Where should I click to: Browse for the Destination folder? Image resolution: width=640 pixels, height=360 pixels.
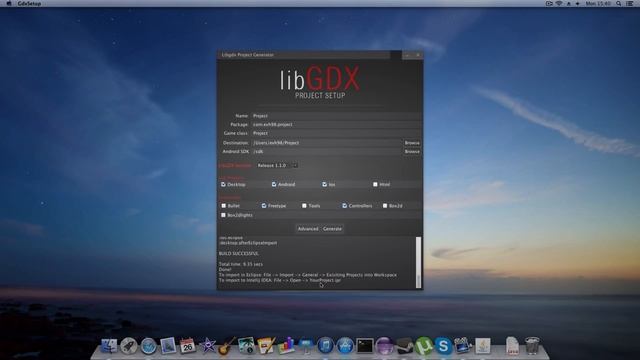coord(412,143)
